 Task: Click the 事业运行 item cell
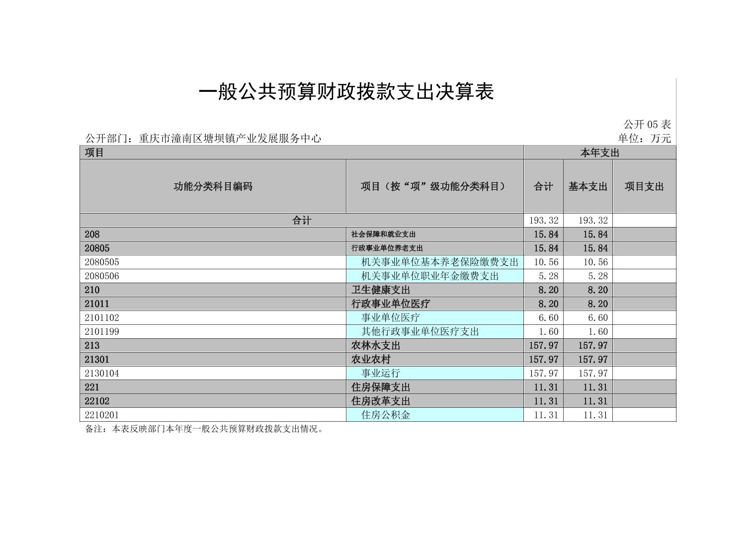(x=380, y=374)
